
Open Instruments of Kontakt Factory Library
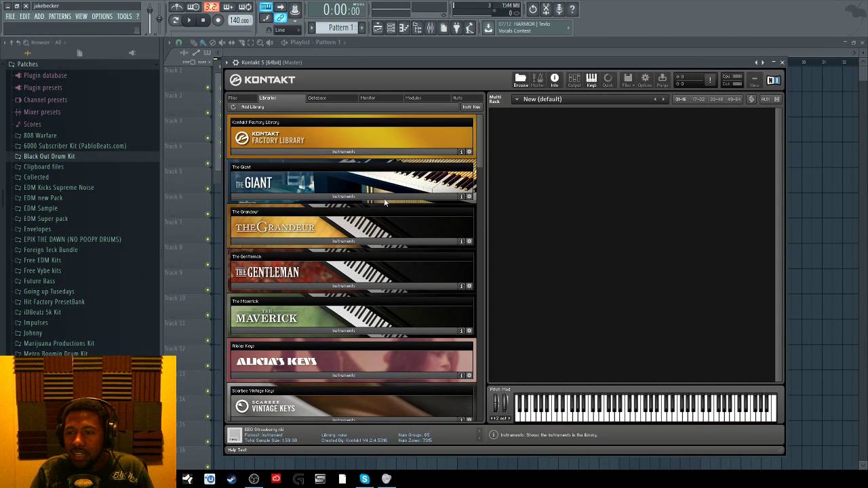point(344,152)
